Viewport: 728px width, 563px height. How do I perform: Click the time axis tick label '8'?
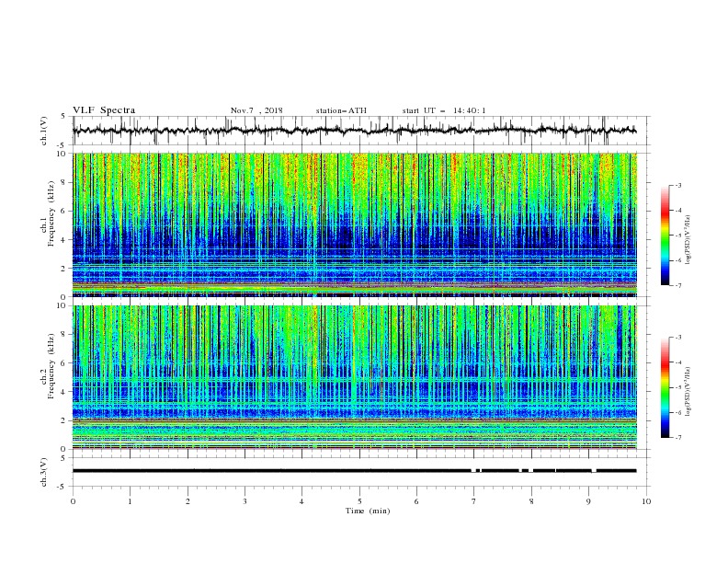pyautogui.click(x=531, y=501)
